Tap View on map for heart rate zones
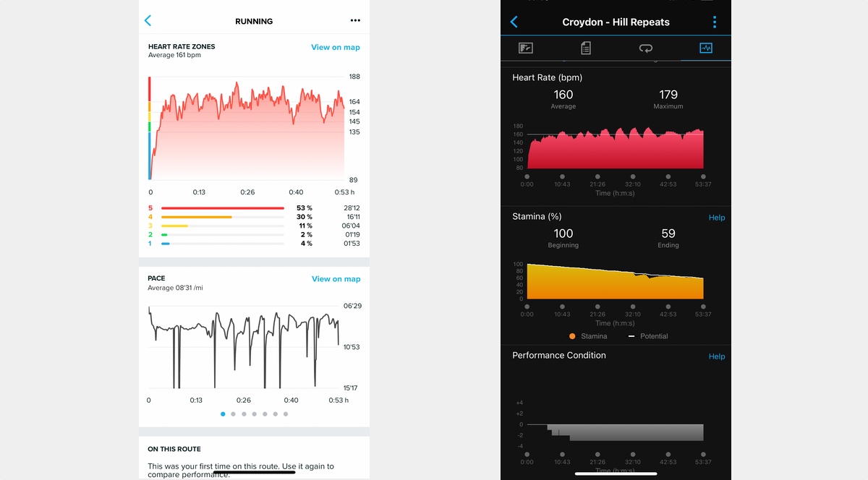Image resolution: width=868 pixels, height=480 pixels. [x=336, y=47]
